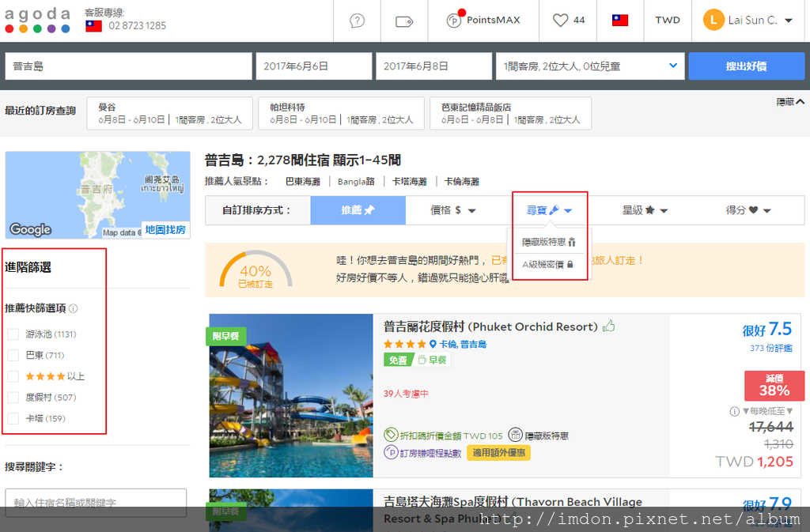The width and height of the screenshot is (810, 532).
Task: Expand the 價格 $ sort dropdown
Action: (453, 210)
